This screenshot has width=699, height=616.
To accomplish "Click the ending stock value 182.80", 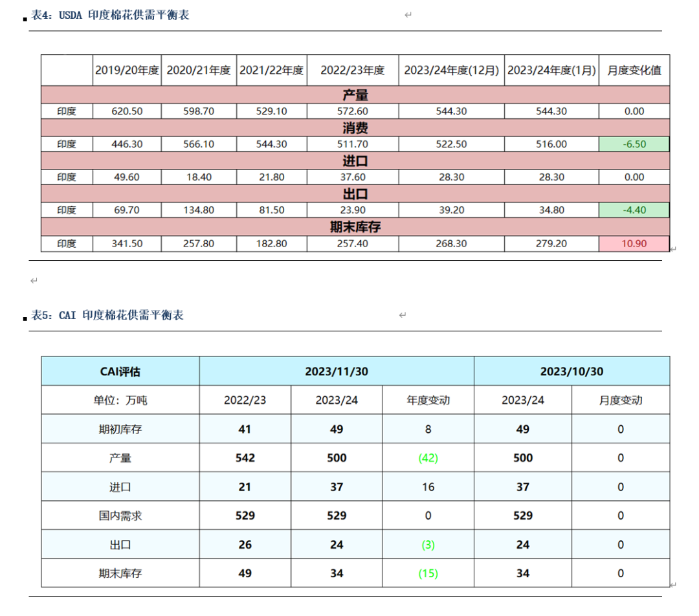I will tap(271, 244).
